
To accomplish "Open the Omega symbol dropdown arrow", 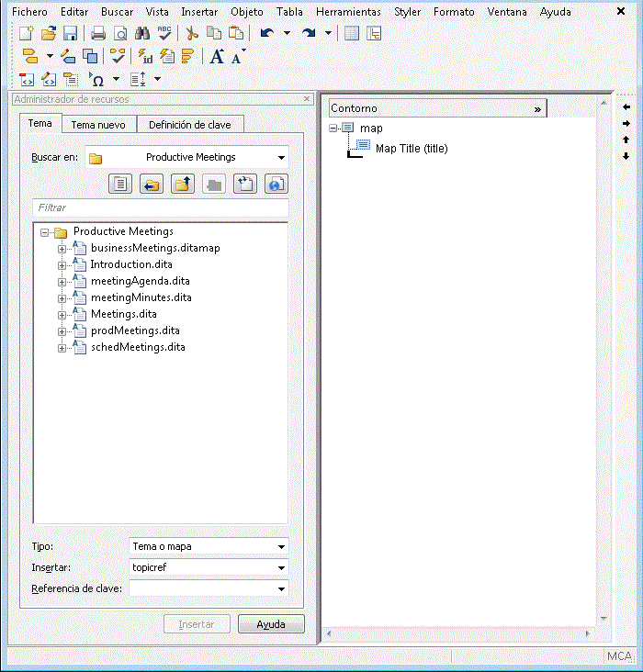I will pyautogui.click(x=116, y=79).
